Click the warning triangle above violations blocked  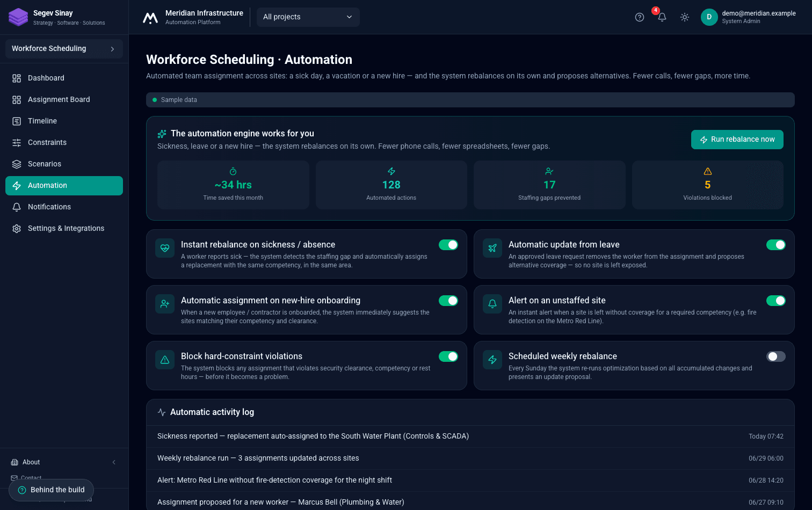coord(708,171)
